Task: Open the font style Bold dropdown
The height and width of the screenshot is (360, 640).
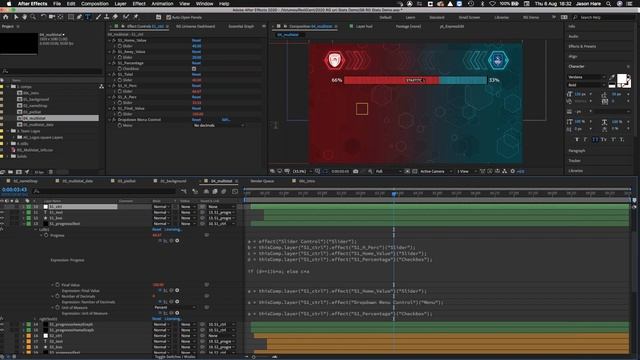Action: (586, 85)
